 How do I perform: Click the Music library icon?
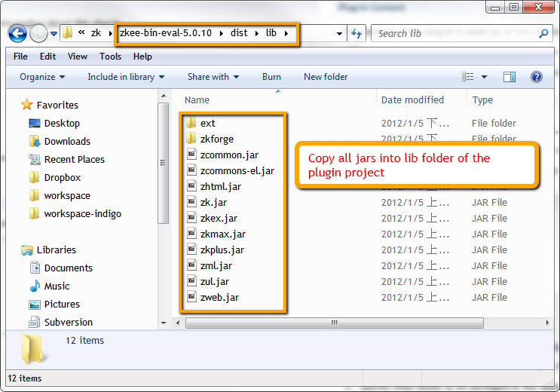tap(35, 286)
